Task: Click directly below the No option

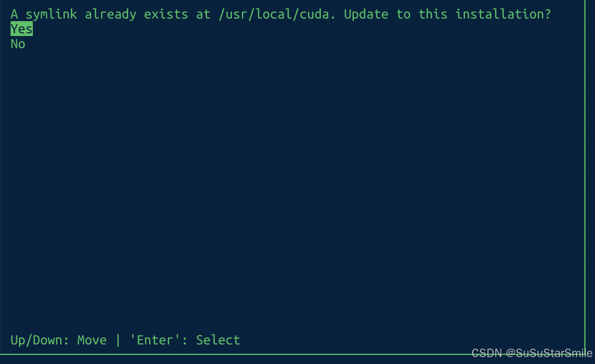Action: coord(17,58)
